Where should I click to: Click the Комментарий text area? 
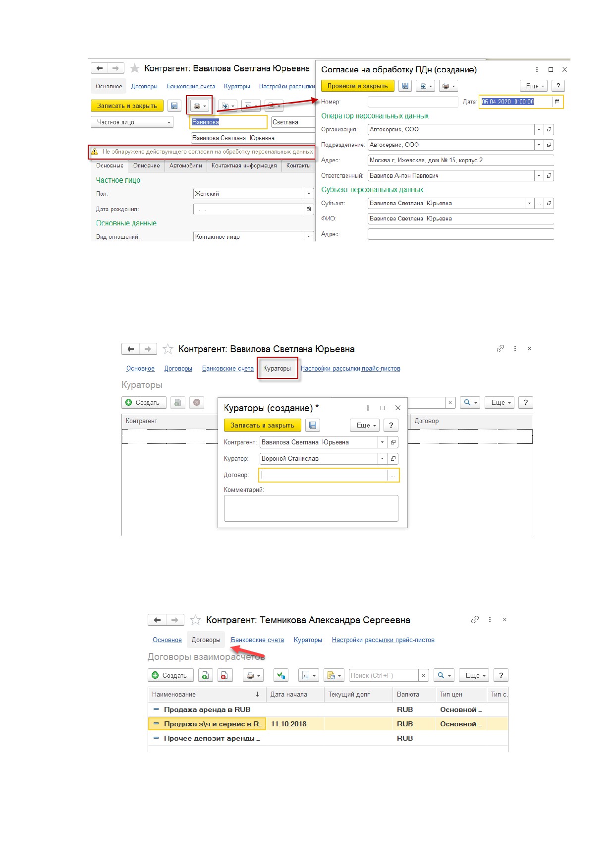[x=311, y=508]
